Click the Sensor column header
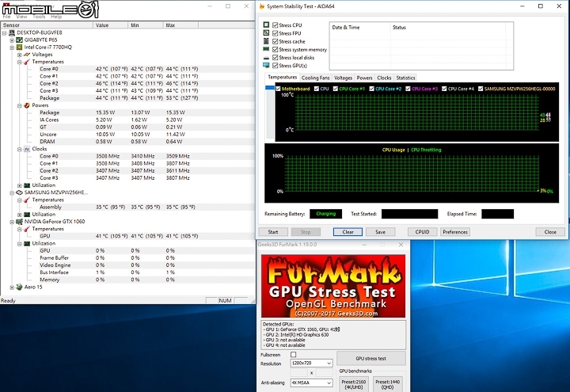The image size is (570, 392). pos(47,25)
